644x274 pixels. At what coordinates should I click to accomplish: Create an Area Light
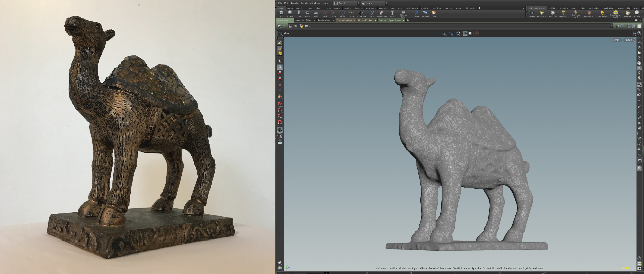point(563,13)
